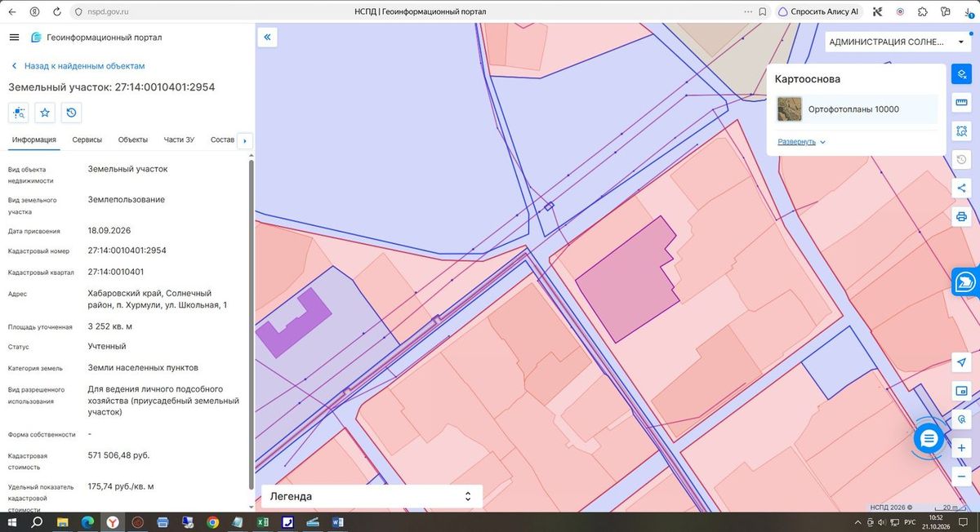Add the parcel to favorites with star icon
Screen dimensions: 980x532
45,113
